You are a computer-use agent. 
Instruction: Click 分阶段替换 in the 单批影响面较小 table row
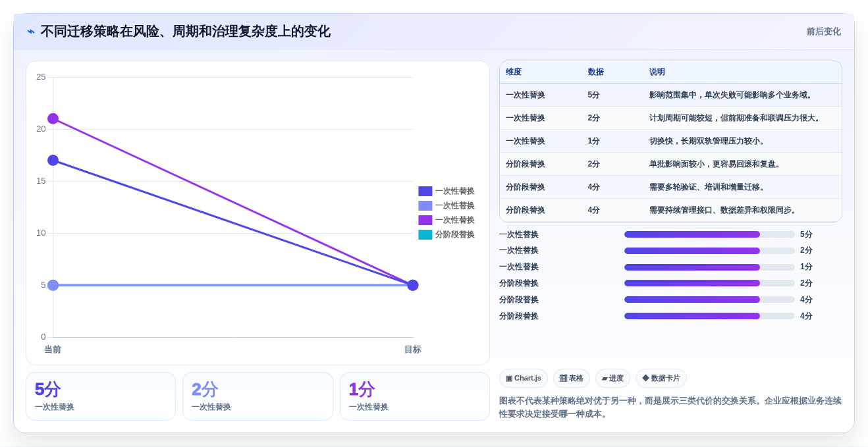tap(526, 164)
